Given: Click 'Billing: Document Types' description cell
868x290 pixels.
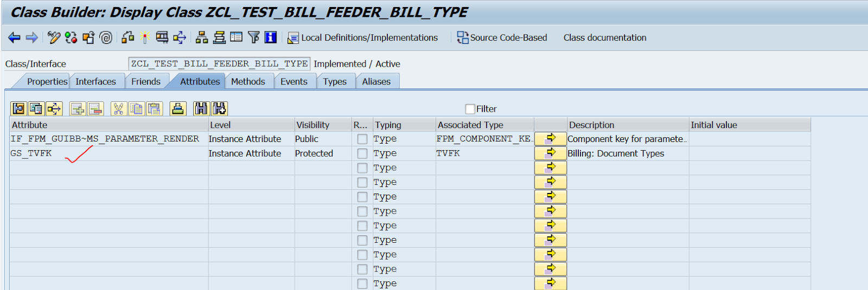Looking at the screenshot, I should tap(628, 153).
